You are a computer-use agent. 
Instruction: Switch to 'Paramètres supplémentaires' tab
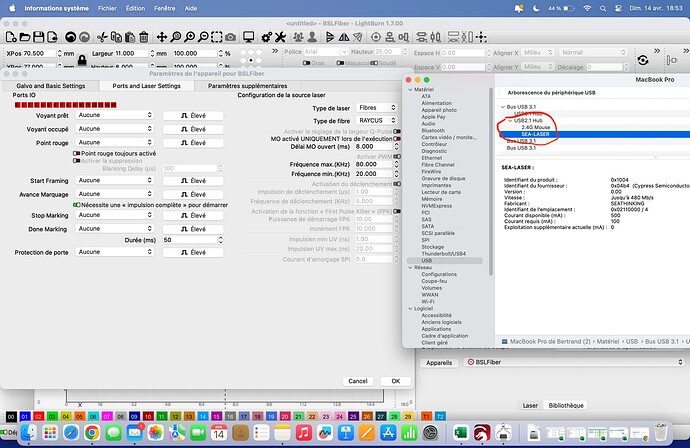pos(247,86)
